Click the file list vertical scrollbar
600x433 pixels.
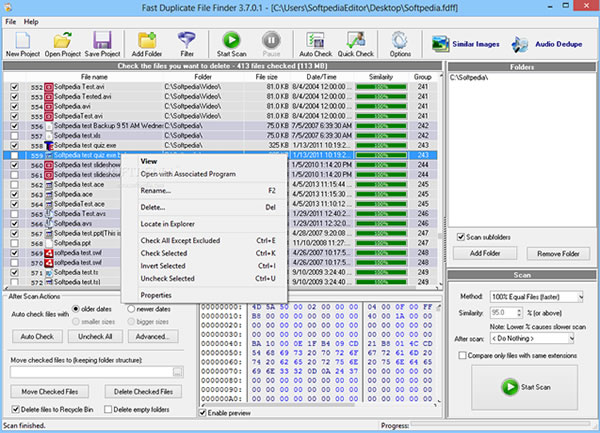coord(440,180)
